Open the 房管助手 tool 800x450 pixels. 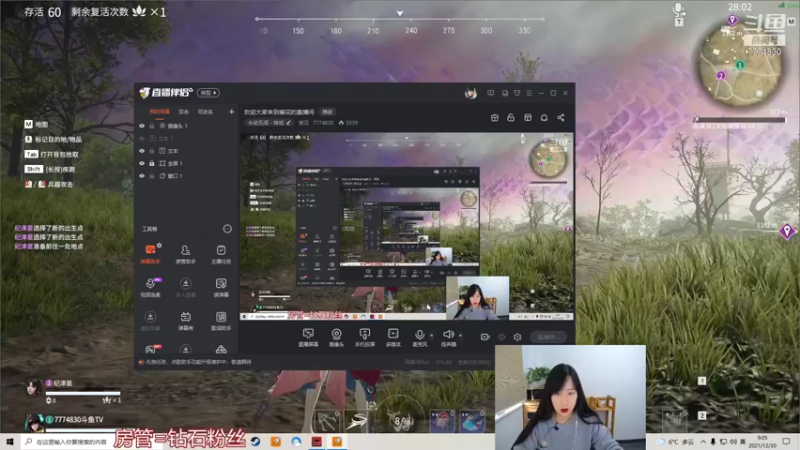pyautogui.click(x=185, y=254)
